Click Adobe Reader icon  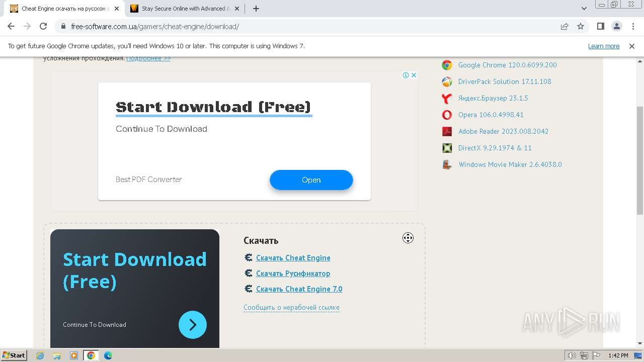click(447, 131)
